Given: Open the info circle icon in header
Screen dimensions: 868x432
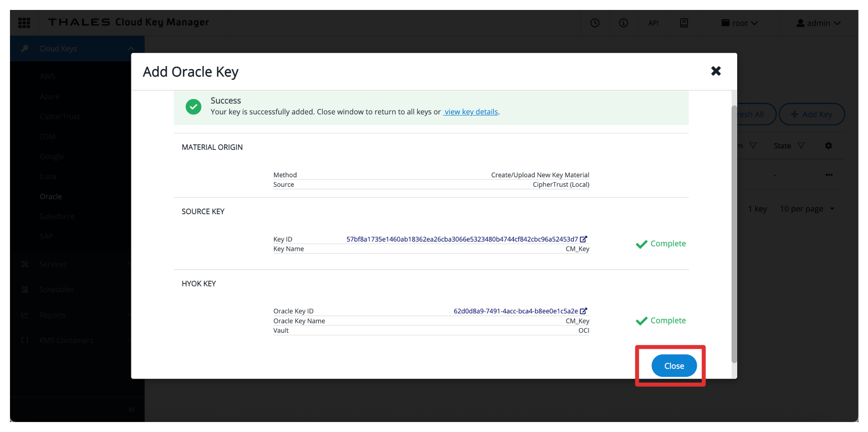Looking at the screenshot, I should click(623, 23).
